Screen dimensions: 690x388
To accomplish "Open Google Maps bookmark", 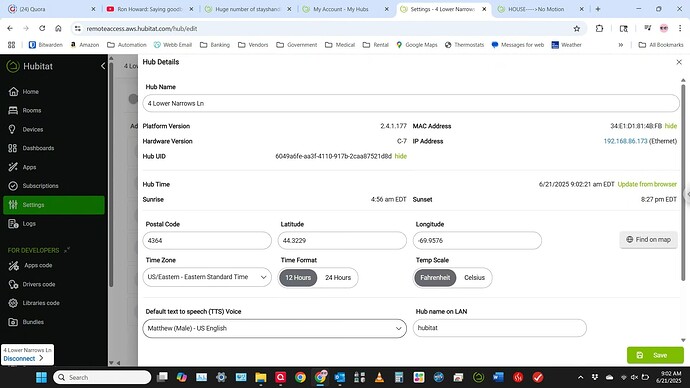I will click(417, 45).
